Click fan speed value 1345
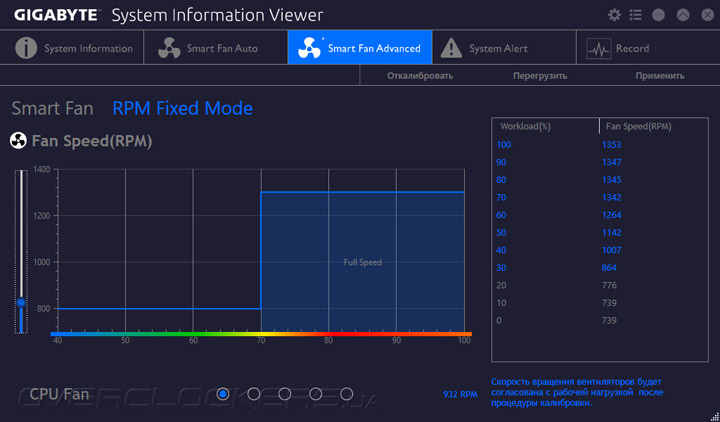The image size is (720, 422). click(612, 180)
